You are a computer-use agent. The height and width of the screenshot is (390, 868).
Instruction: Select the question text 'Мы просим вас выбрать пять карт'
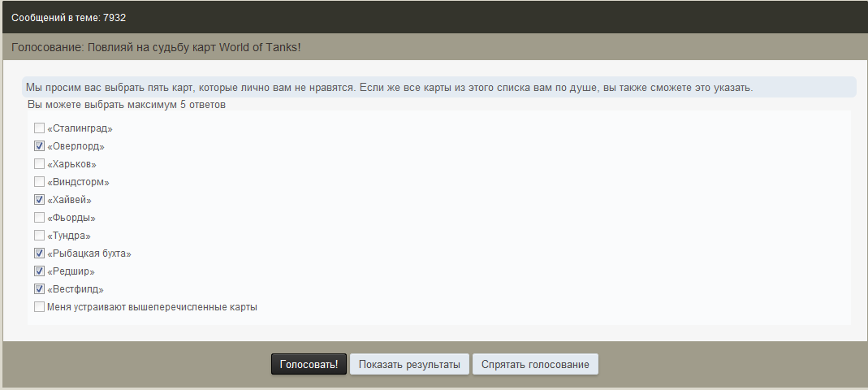click(x=110, y=88)
